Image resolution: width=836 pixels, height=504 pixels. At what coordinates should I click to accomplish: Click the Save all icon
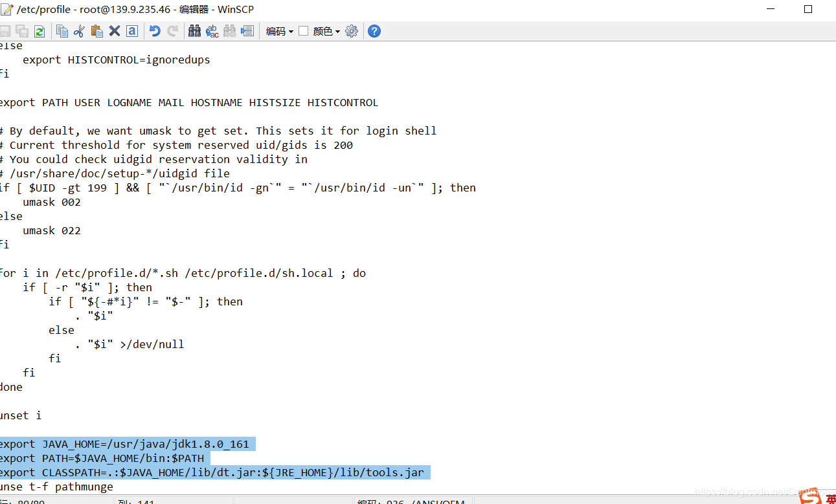tap(22, 31)
